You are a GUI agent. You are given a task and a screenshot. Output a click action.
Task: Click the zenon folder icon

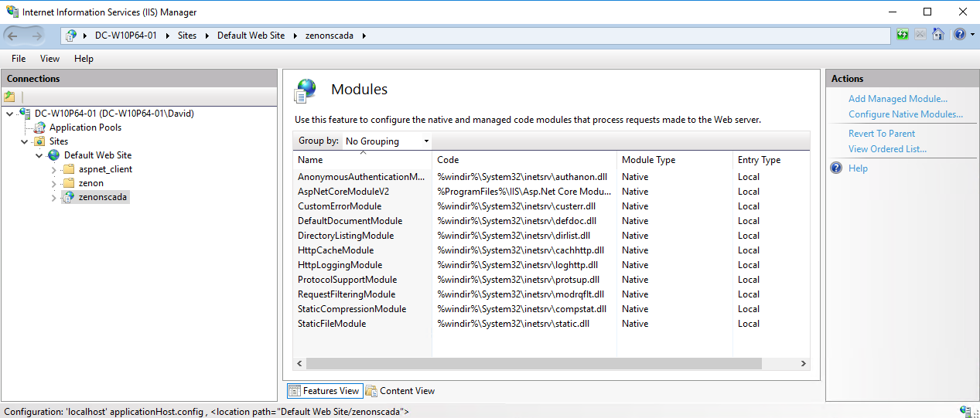click(69, 183)
